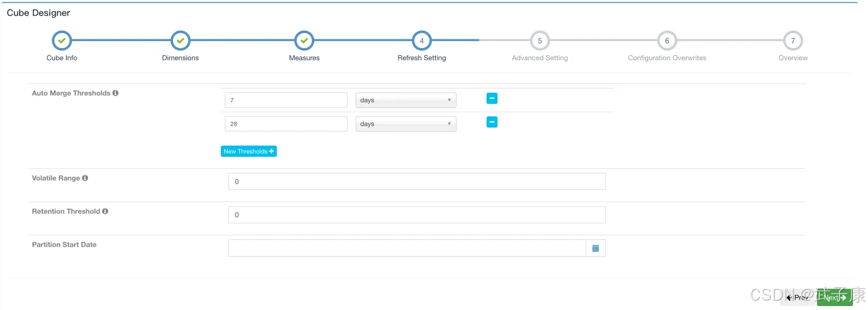
Task: Click the Cube Designer heading
Action: [x=39, y=13]
